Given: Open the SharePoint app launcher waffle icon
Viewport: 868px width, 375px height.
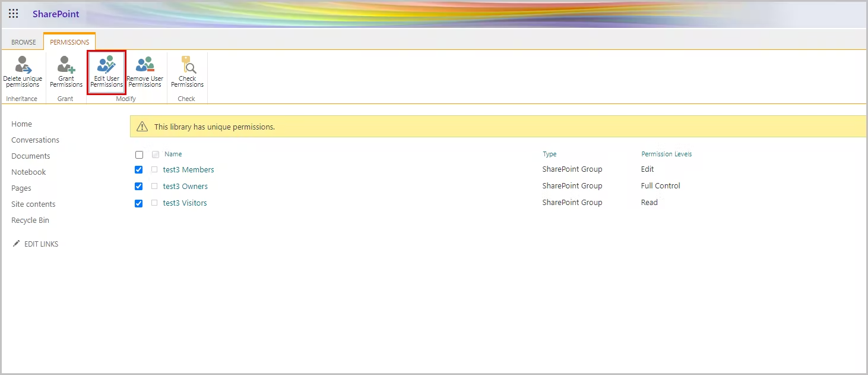Looking at the screenshot, I should click(x=13, y=14).
